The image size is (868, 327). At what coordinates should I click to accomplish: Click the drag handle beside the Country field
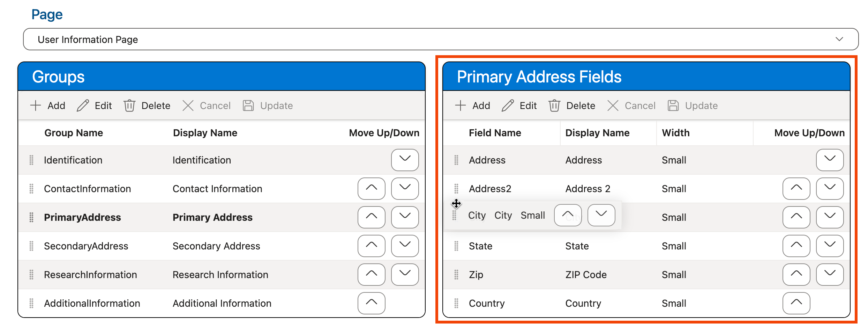coord(456,303)
